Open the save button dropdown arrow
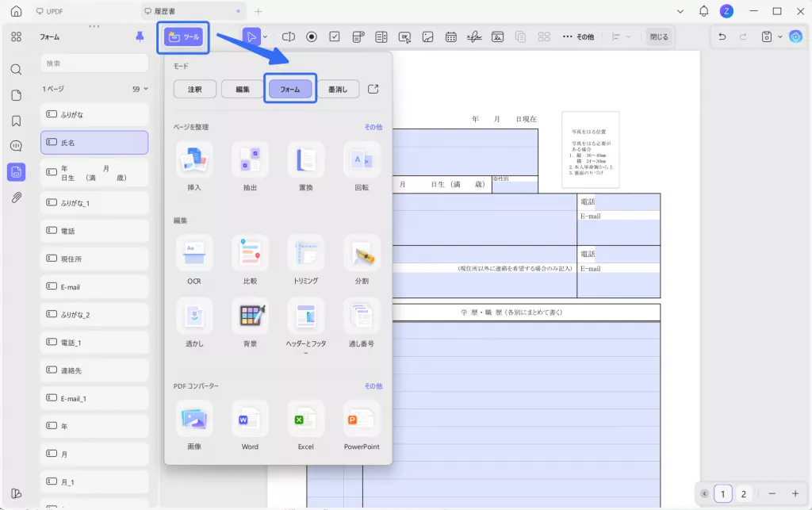This screenshot has width=812, height=510. (778, 36)
